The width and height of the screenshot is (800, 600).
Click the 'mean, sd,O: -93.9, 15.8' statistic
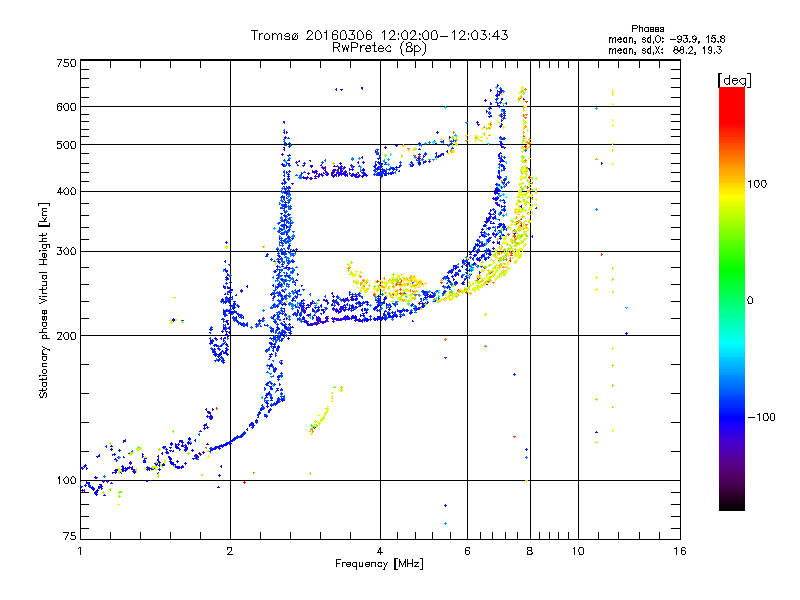coord(666,39)
